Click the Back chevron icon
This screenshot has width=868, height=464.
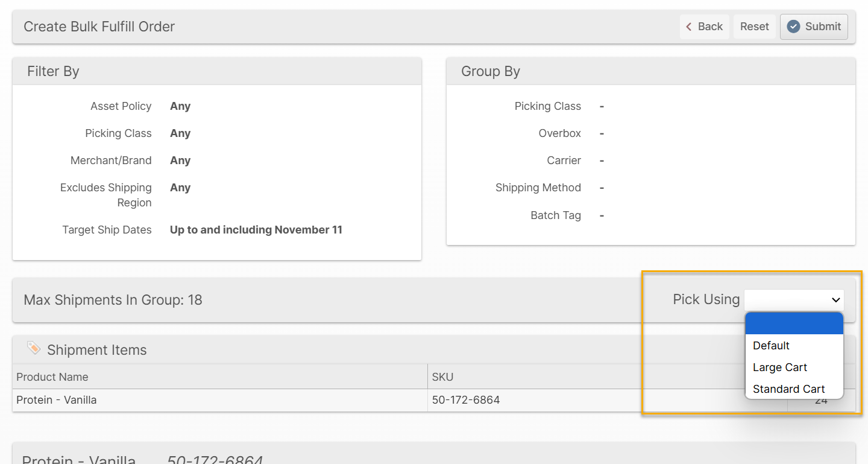(x=689, y=27)
